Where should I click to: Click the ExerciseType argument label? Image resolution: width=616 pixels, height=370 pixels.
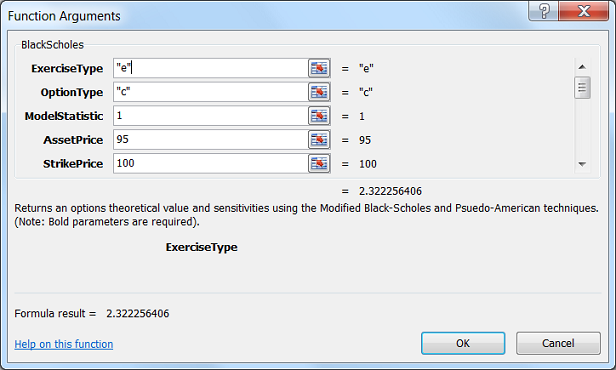[x=67, y=69]
